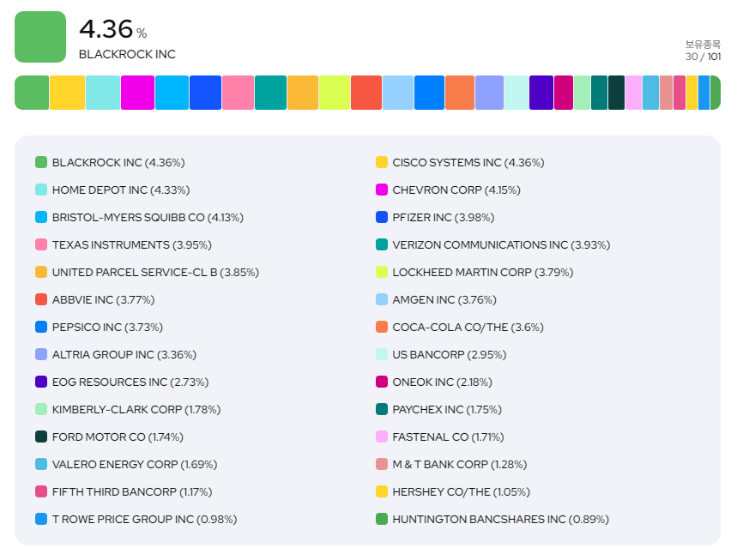Screen dimensions: 737x560
Task: Click CISCO SYSTEMS INC (4.36%) legend entry
Action: [x=460, y=163]
